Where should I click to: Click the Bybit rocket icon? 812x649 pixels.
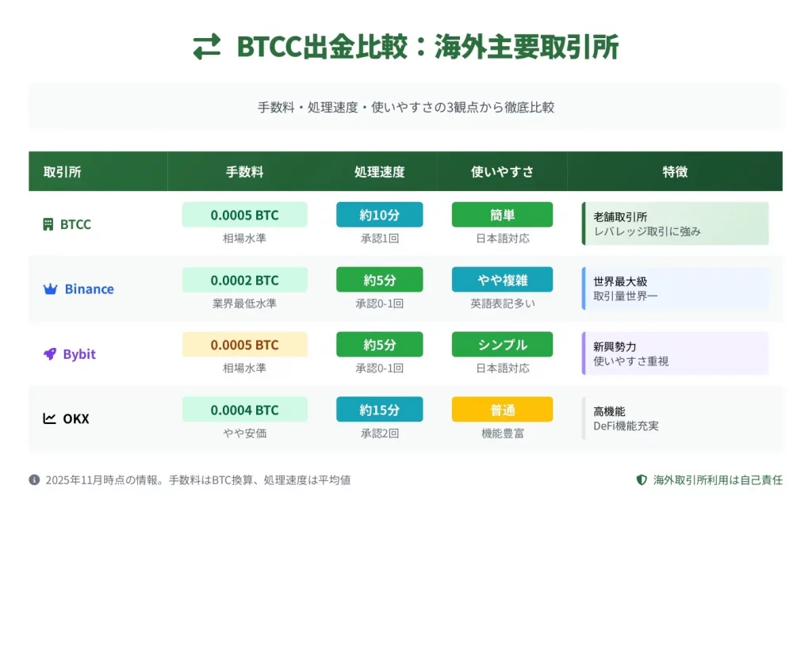[x=49, y=354]
